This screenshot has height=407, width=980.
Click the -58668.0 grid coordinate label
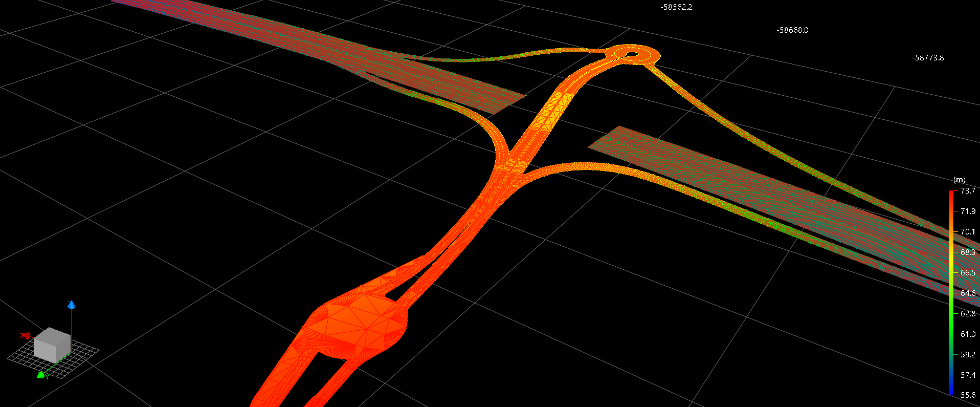(x=792, y=30)
